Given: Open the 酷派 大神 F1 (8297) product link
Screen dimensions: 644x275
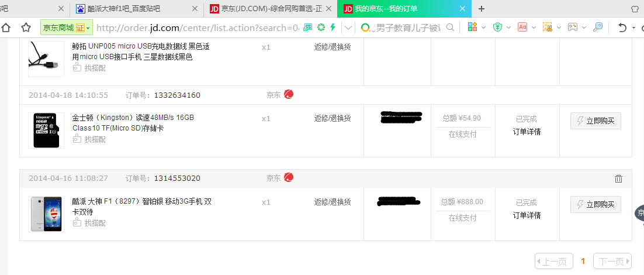Looking at the screenshot, I should point(141,207).
